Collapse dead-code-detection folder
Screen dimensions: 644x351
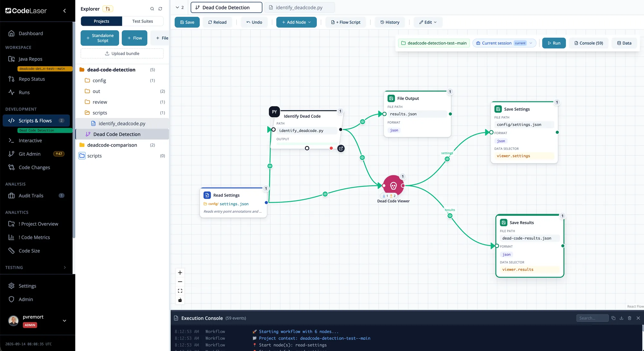tap(111, 70)
